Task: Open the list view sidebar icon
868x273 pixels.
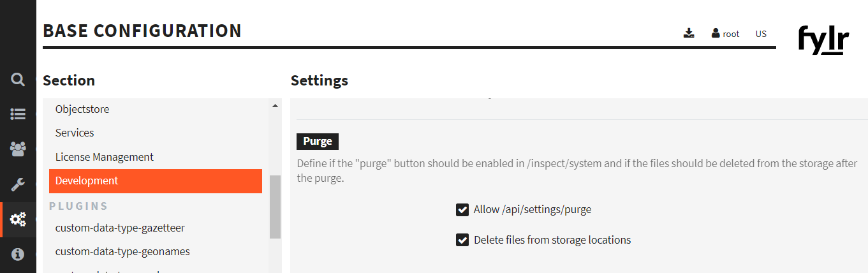Action: (x=18, y=115)
